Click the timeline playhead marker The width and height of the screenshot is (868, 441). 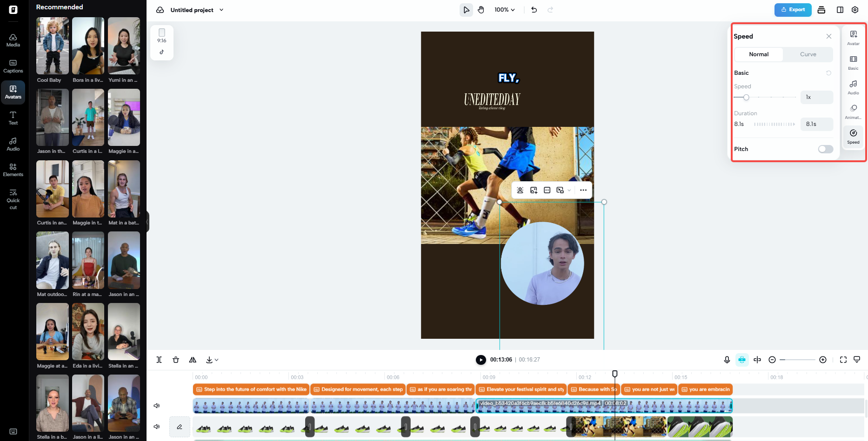(614, 374)
